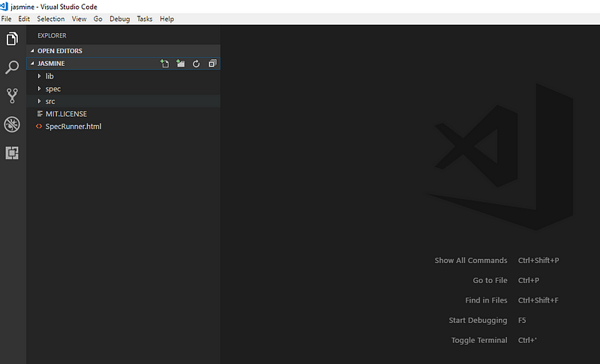Viewport: 600px width, 364px height.
Task: Click the Start Debugging hint
Action: click(478, 320)
